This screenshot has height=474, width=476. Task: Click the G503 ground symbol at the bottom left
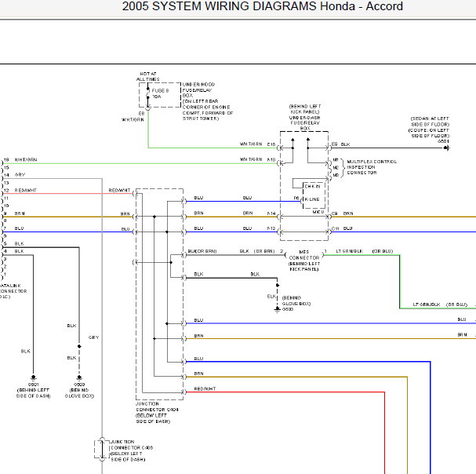(x=79, y=377)
